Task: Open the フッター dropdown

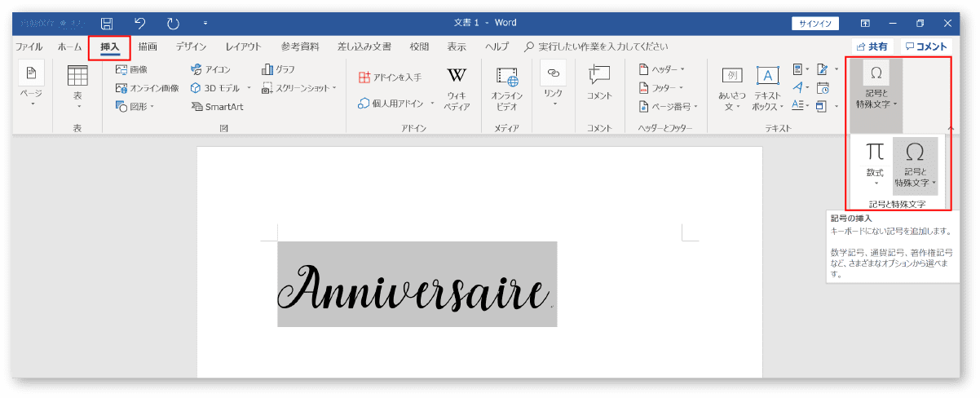Action: (661, 88)
